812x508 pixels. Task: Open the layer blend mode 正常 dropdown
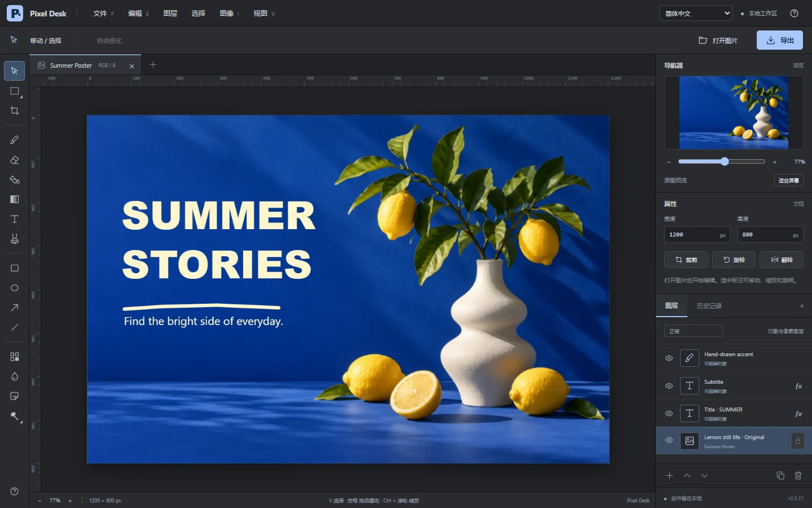pyautogui.click(x=694, y=331)
